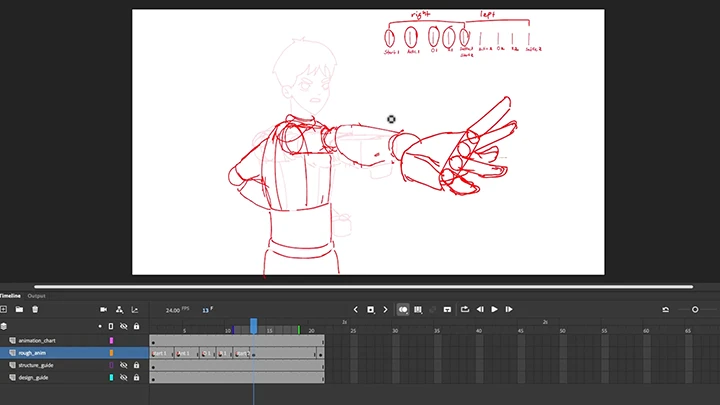Hide the structure_guide layer
The height and width of the screenshot is (405, 720).
pos(124,365)
